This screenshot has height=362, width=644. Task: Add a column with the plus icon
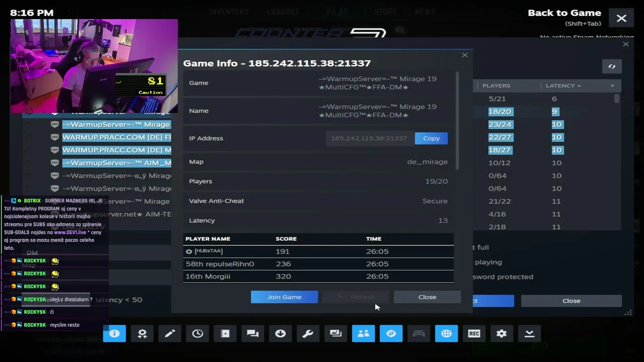tap(612, 85)
